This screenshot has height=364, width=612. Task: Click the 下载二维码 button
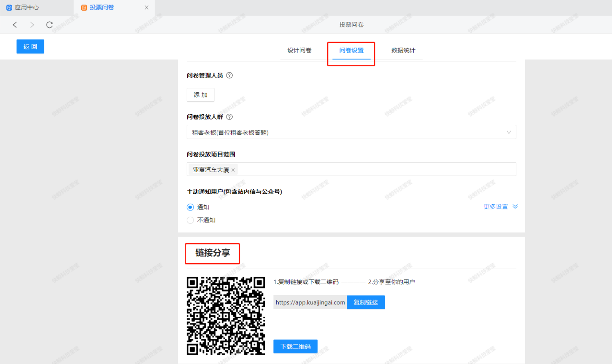[295, 346]
